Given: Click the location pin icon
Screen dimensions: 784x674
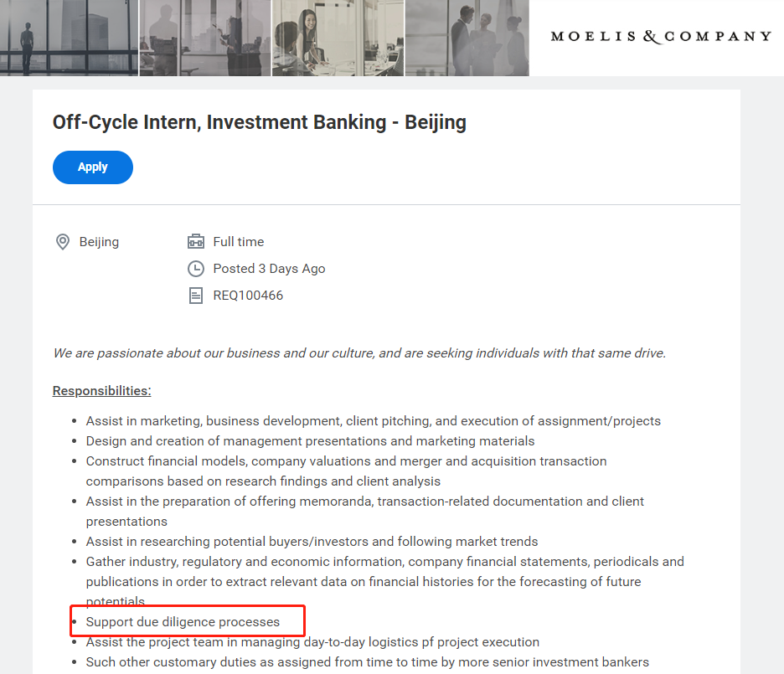Looking at the screenshot, I should tap(62, 242).
